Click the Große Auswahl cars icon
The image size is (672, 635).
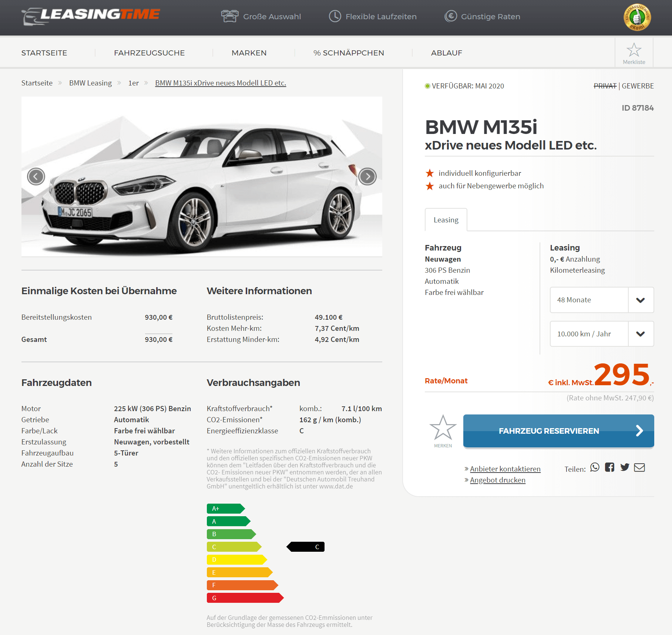[x=229, y=16]
